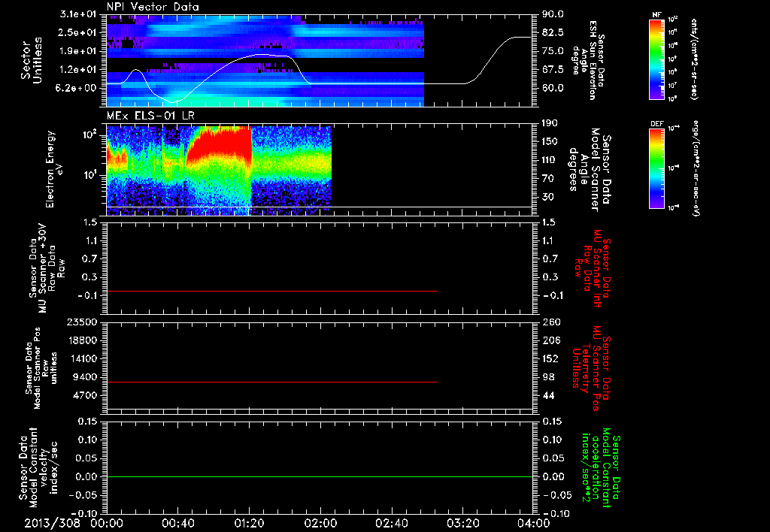
Task: Select the "00:00" time tick label
Action: 107,523
